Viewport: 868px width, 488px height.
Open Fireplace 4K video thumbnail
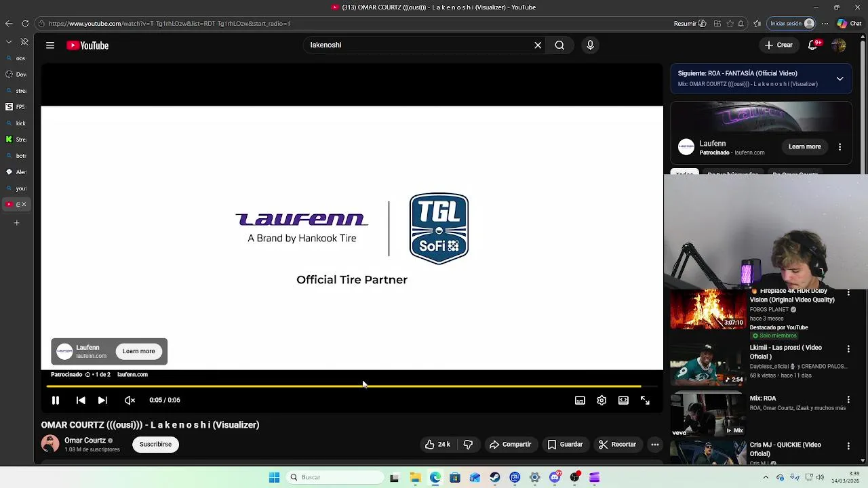coord(708,309)
